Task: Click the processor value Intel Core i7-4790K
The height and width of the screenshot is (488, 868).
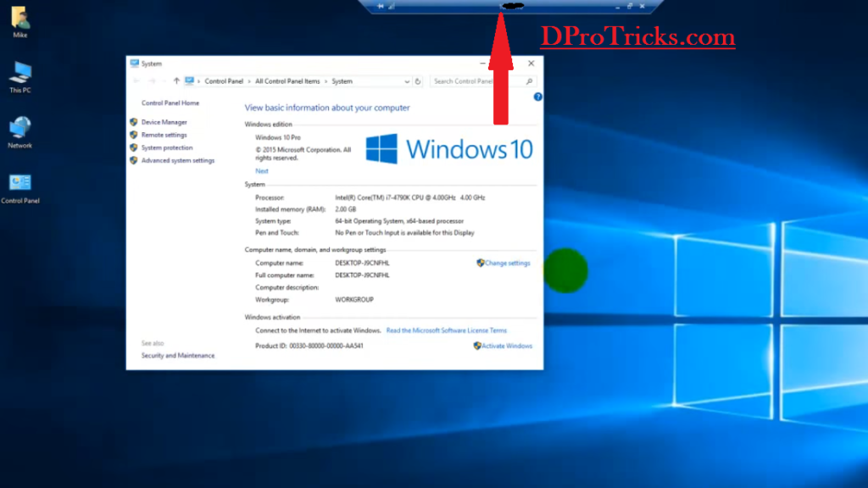Action: point(409,197)
